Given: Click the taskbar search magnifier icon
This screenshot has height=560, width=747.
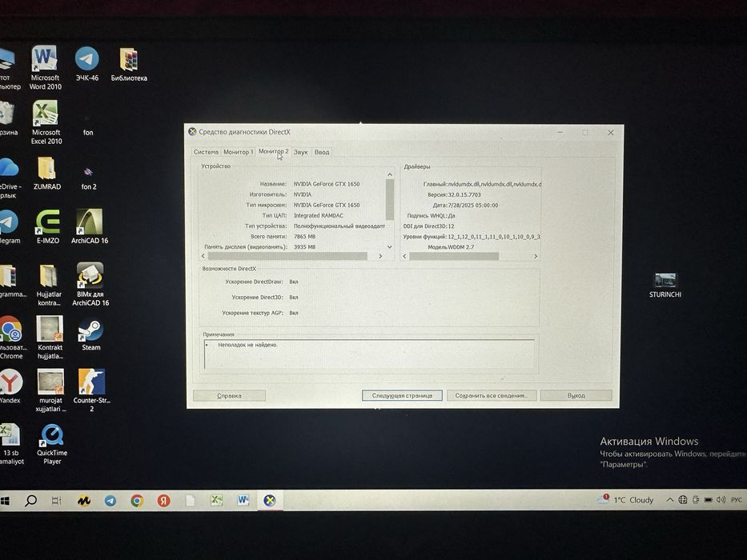Looking at the screenshot, I should click(31, 501).
